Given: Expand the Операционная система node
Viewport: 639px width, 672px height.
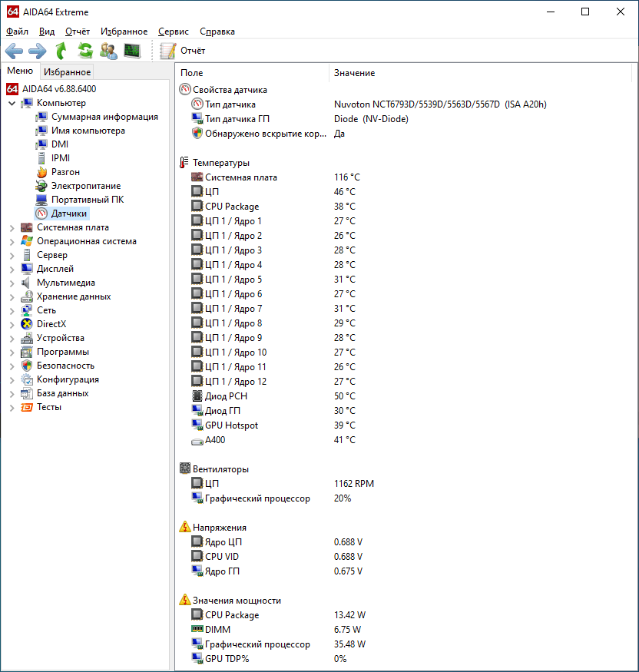Looking at the screenshot, I should pos(12,242).
